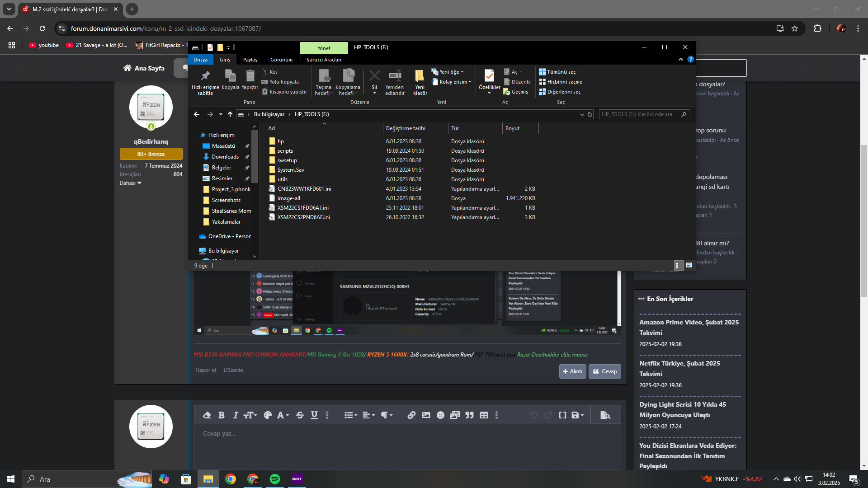Click the Bold formatting icon in editor
Viewport: 868px width, 488px height.
[x=221, y=415]
